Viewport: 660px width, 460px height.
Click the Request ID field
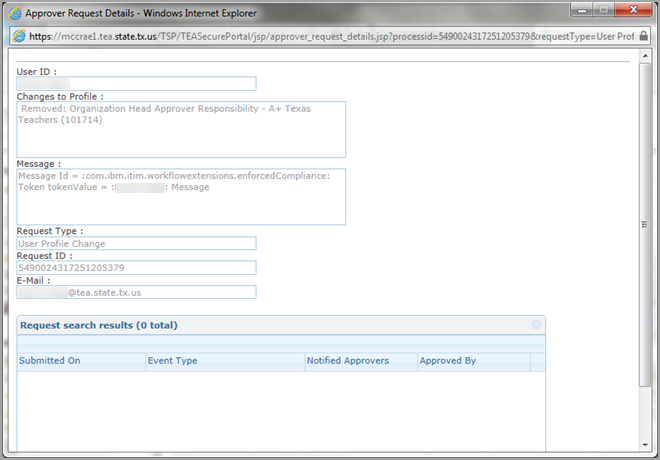pos(136,267)
